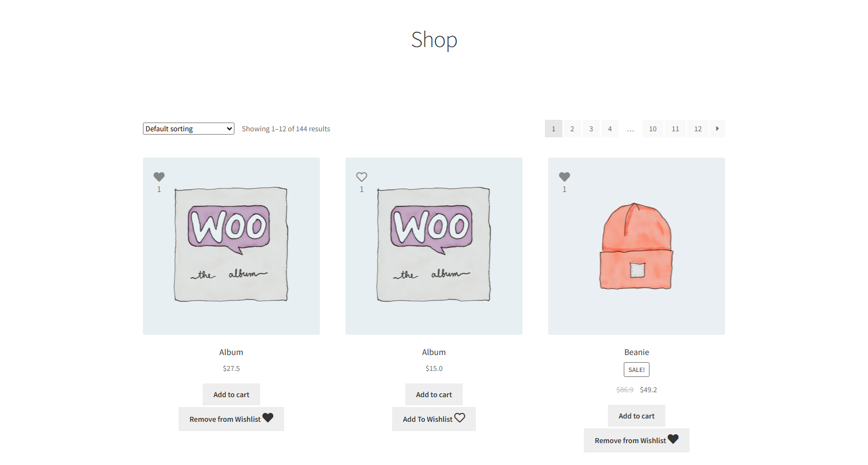Click the filled heart icon on first Album image
The height and width of the screenshot is (465, 868).
pyautogui.click(x=159, y=177)
